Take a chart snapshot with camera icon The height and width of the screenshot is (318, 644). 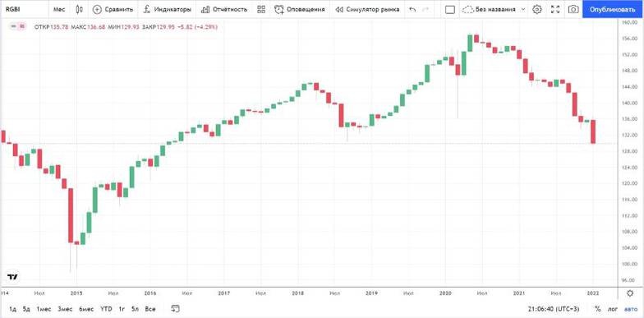tap(573, 9)
